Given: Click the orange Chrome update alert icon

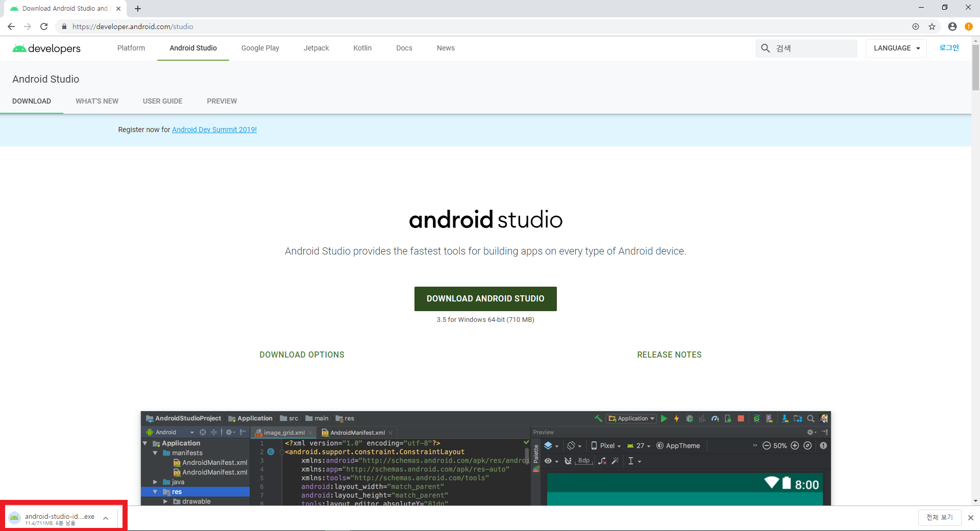Looking at the screenshot, I should coord(969,27).
